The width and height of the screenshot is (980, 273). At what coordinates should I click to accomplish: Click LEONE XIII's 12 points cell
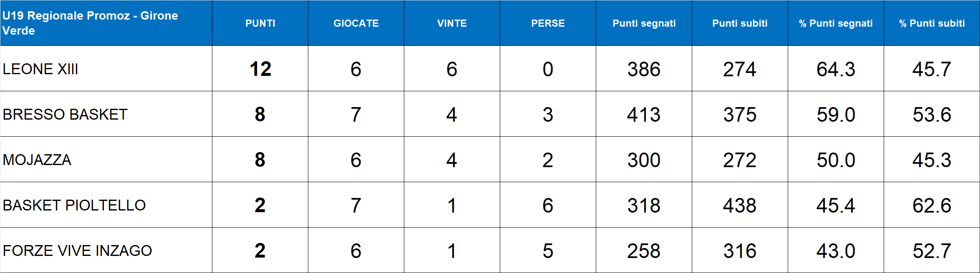coord(260,69)
